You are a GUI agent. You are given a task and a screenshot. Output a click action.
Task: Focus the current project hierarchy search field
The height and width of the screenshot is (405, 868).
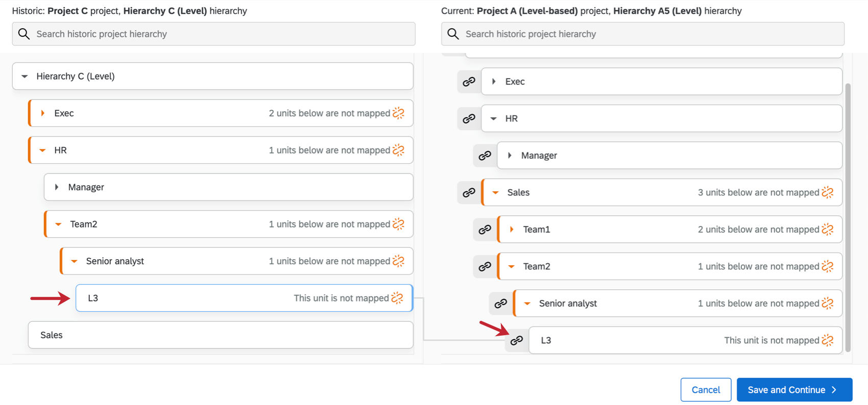point(648,34)
